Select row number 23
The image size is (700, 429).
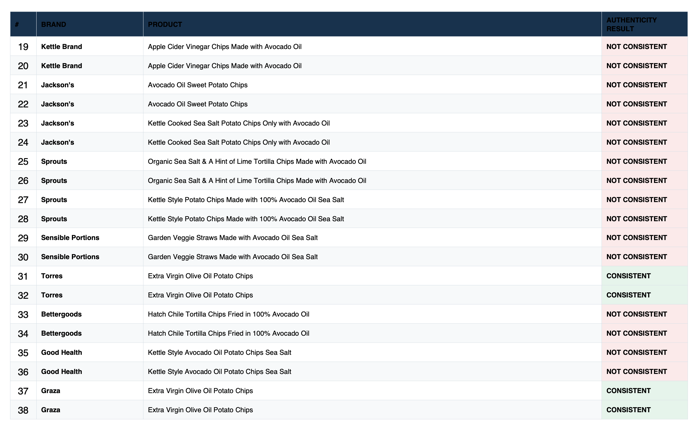23,124
